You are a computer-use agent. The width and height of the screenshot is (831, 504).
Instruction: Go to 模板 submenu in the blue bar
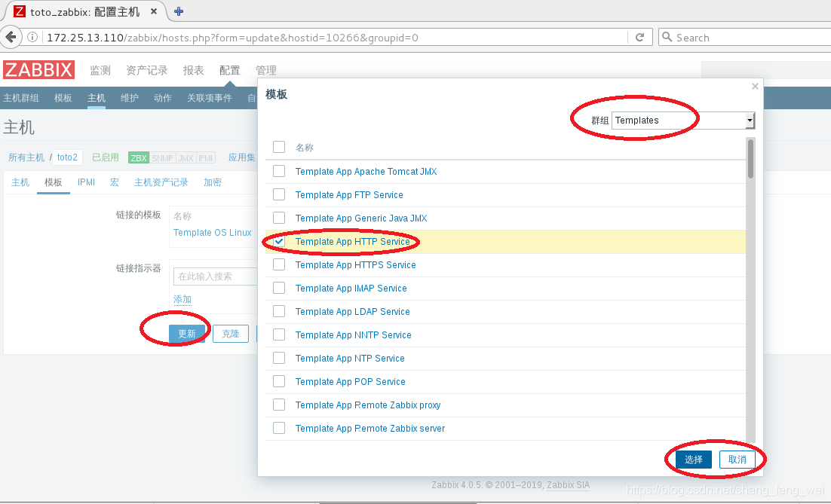63,98
